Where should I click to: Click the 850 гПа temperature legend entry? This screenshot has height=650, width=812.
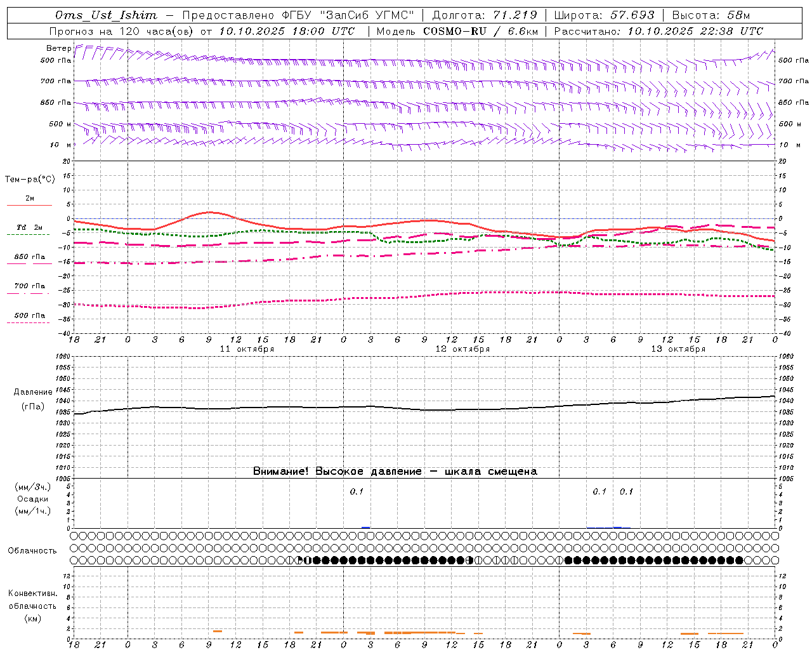[29, 256]
